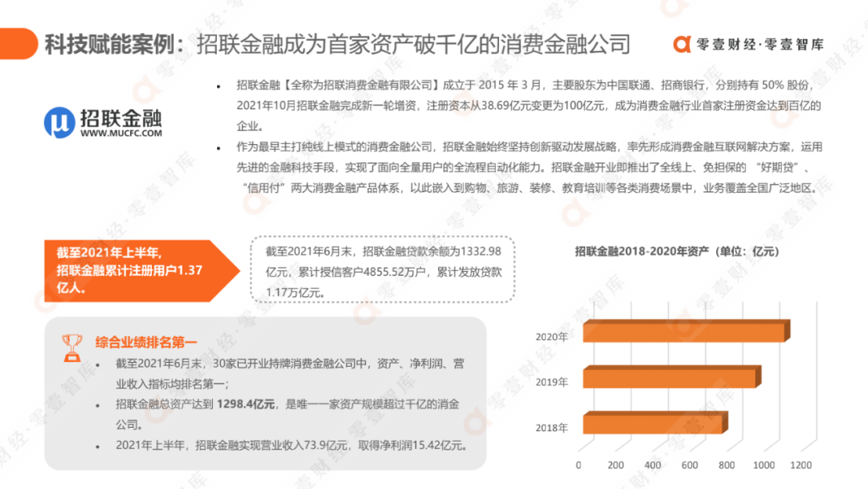Screen dimensions: 868x489
Task: Click the bullet starting 招联金融【全称为
Action: click(529, 106)
